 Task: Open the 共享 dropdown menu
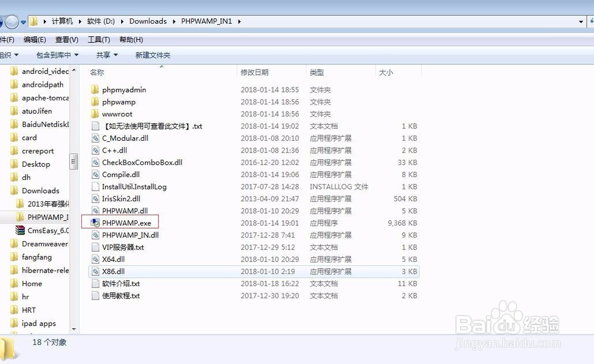107,55
